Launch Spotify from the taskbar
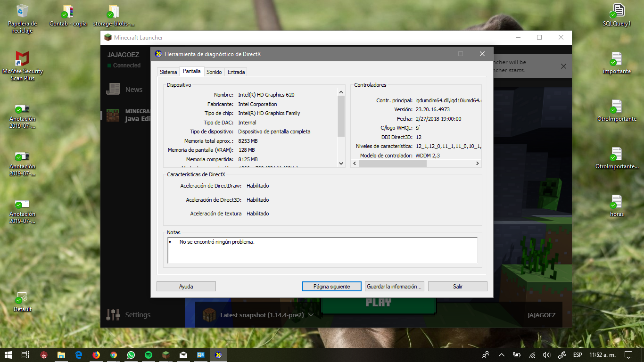The width and height of the screenshot is (644, 362). tap(148, 354)
